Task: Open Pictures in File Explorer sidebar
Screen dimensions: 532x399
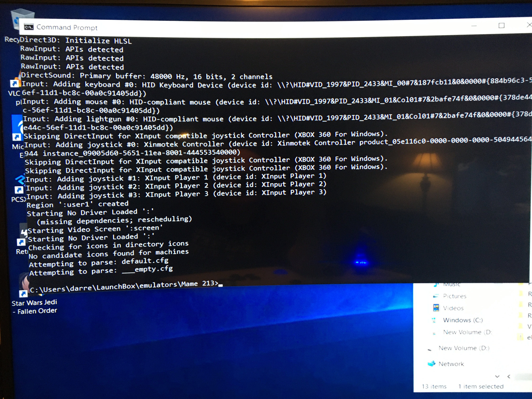Action: point(454,296)
